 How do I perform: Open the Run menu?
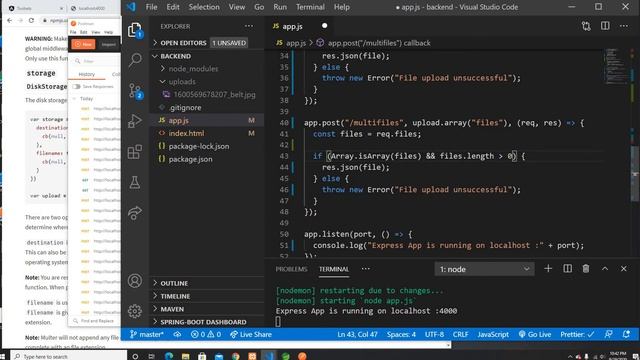point(280,7)
